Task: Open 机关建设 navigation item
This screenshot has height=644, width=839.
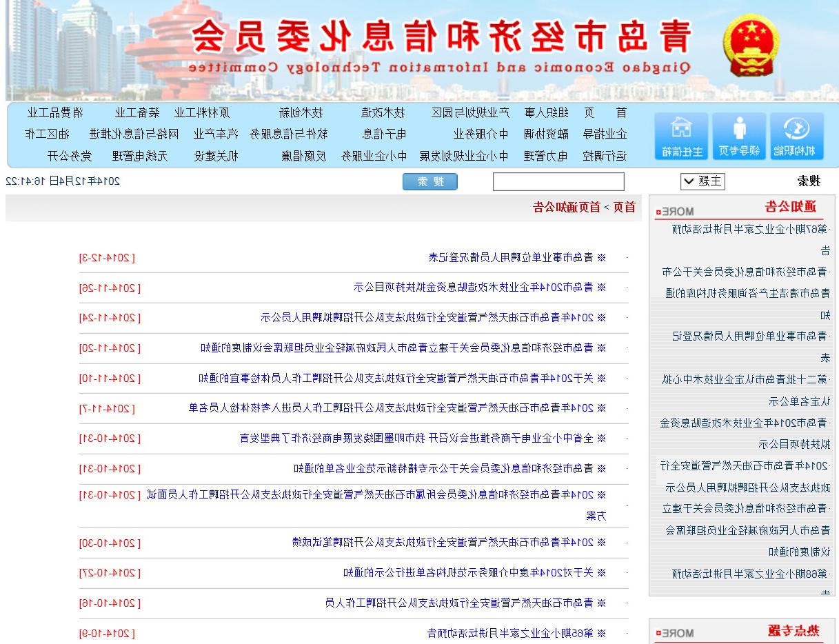Action: click(216, 156)
